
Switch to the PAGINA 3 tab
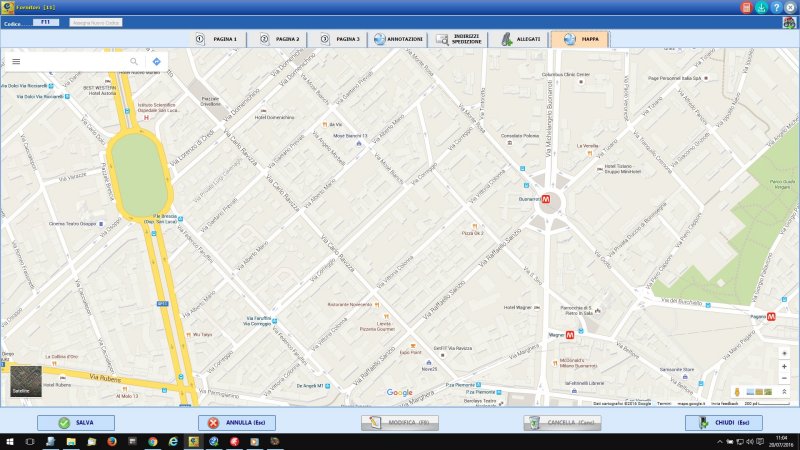(338, 39)
